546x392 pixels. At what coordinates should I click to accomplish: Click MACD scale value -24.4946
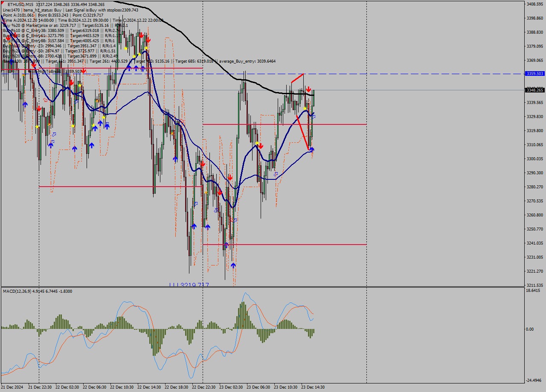coord(534,380)
